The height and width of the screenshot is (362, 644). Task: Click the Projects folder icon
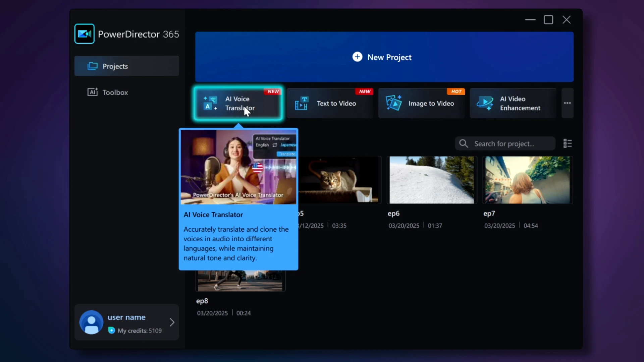(93, 66)
